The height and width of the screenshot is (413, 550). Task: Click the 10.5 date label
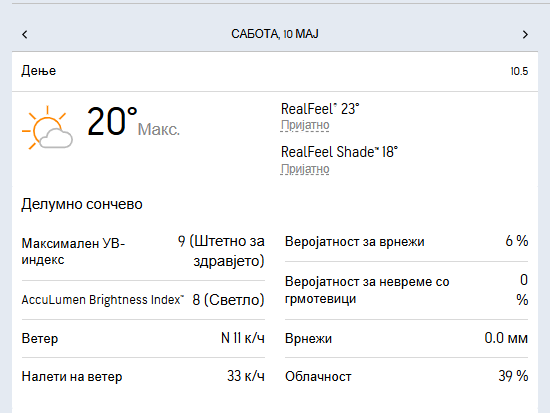(x=519, y=71)
